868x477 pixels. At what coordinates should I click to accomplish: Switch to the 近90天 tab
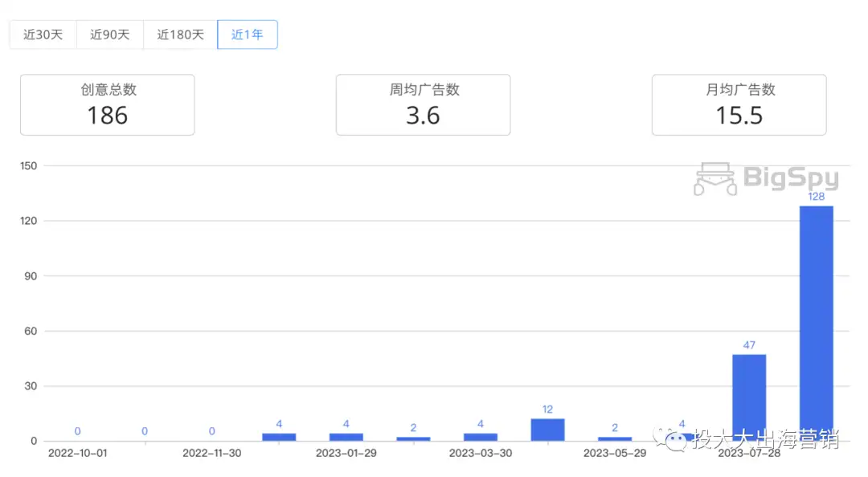pos(109,35)
